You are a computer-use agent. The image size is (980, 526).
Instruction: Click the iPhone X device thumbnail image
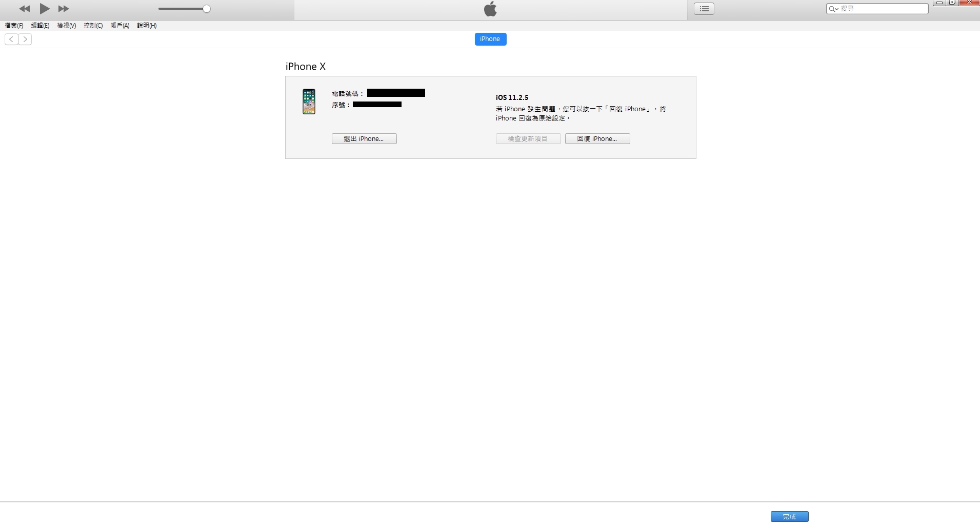pyautogui.click(x=309, y=102)
